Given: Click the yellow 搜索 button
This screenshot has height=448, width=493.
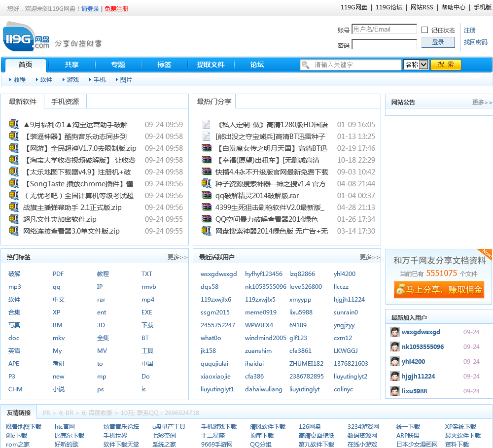Looking at the screenshot, I should click(446, 65).
